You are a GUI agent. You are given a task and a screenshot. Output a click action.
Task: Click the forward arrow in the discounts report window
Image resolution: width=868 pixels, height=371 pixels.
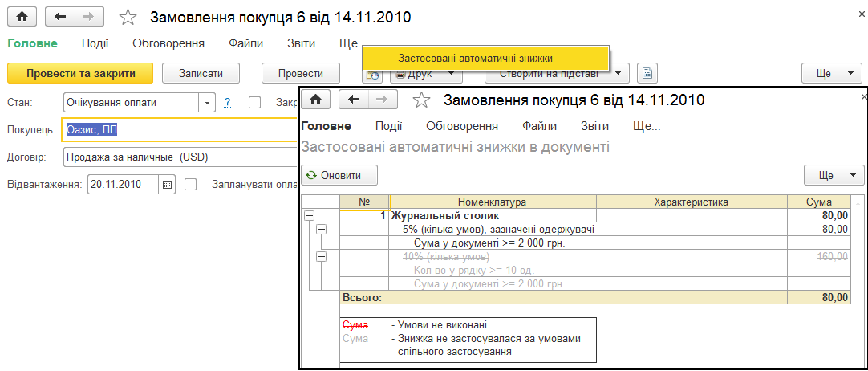[383, 100]
